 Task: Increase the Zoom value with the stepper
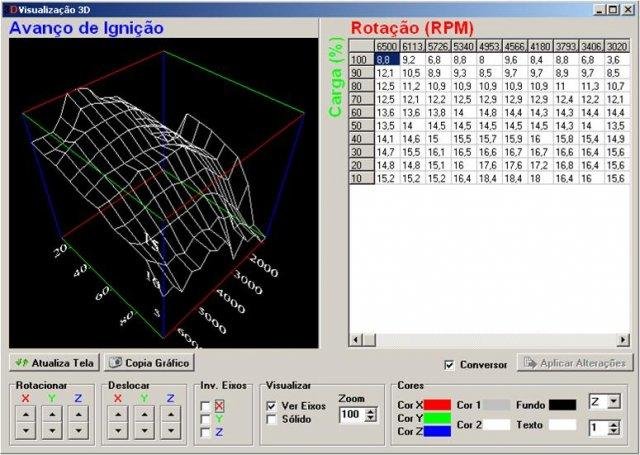372,409
